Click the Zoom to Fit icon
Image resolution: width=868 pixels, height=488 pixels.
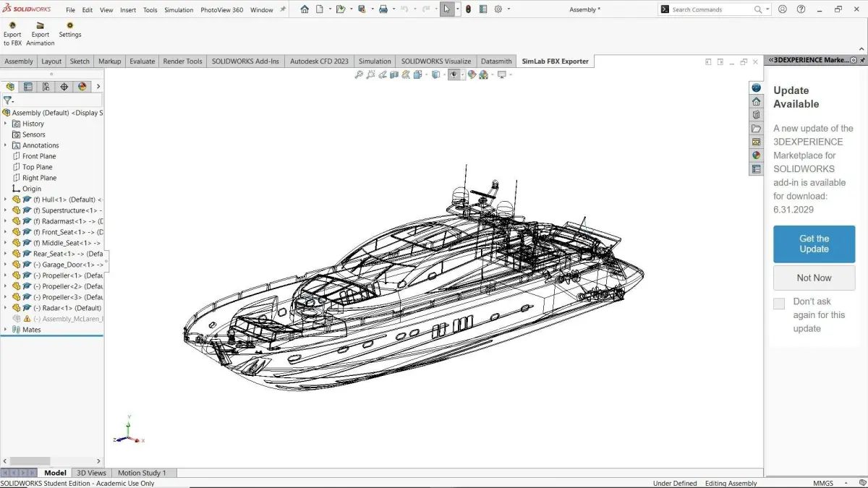(x=359, y=74)
